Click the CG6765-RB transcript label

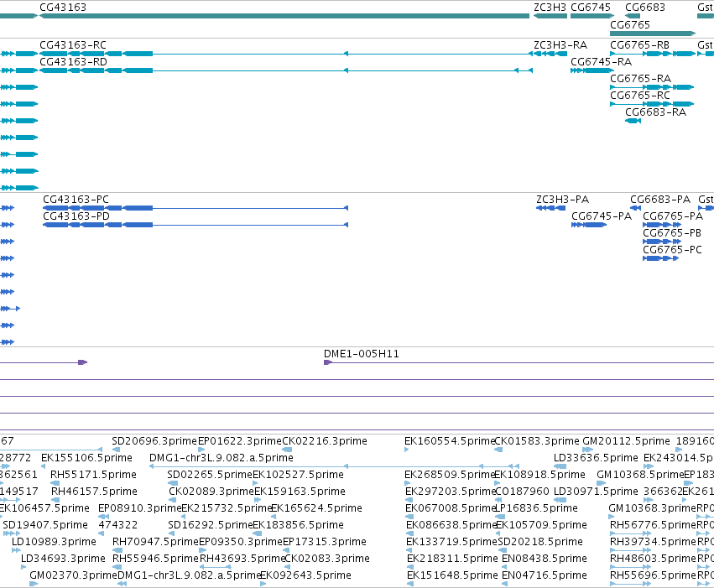tap(640, 45)
